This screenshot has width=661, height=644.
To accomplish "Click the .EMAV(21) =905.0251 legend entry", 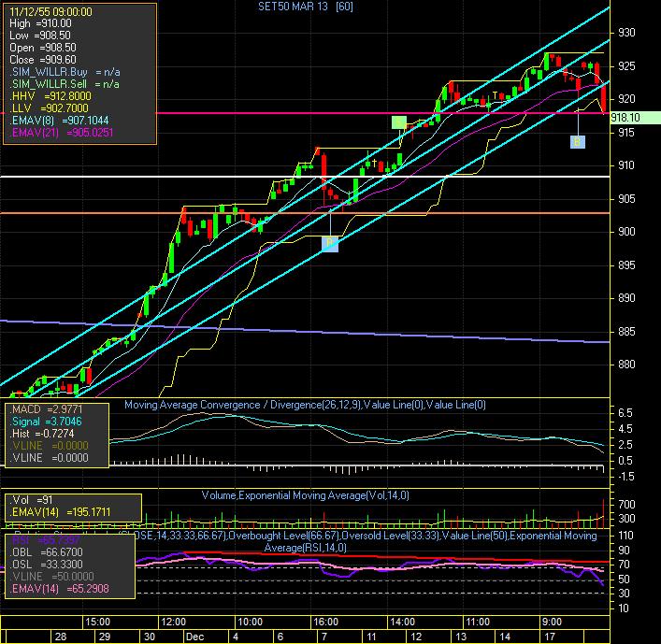I will click(62, 133).
